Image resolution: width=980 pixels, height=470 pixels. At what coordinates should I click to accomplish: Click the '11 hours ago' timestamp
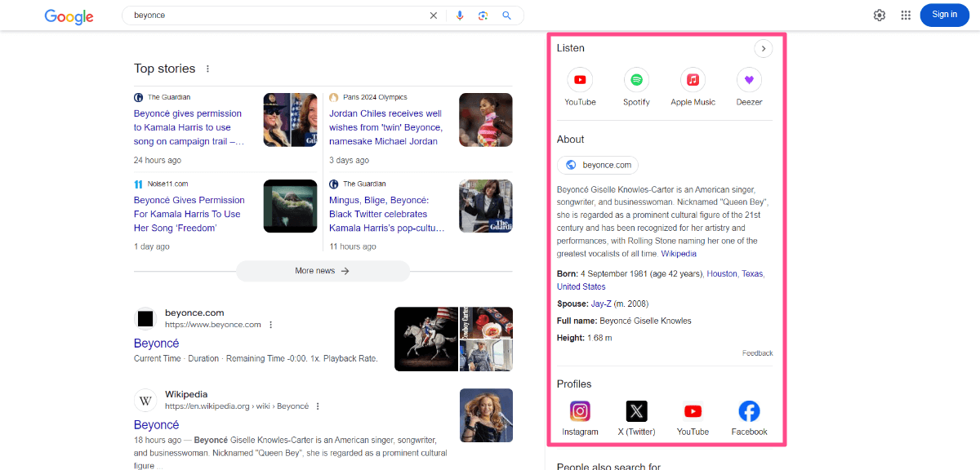point(353,247)
